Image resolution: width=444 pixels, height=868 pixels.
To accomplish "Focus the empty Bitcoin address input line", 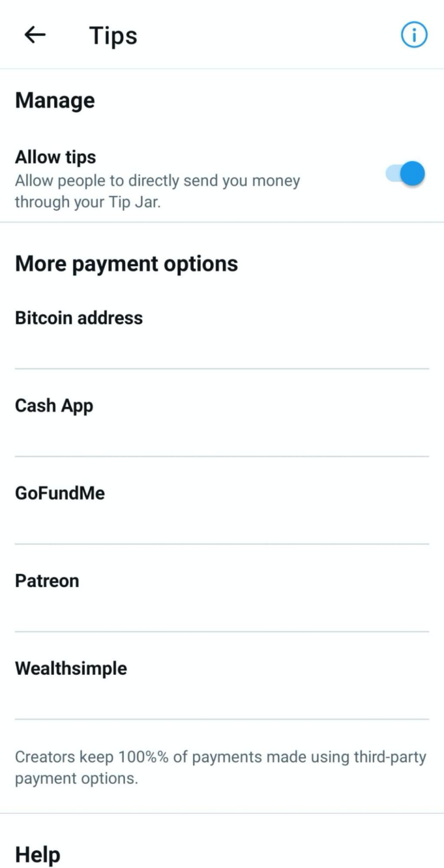I will 221,350.
